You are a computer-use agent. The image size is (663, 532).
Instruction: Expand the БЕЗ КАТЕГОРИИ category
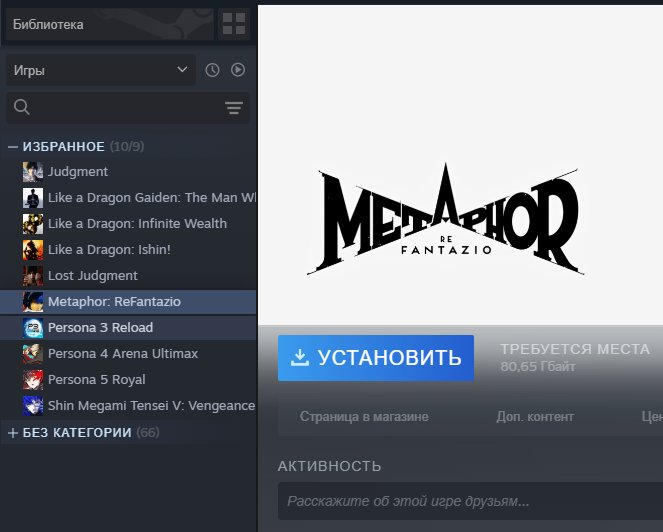pyautogui.click(x=13, y=433)
